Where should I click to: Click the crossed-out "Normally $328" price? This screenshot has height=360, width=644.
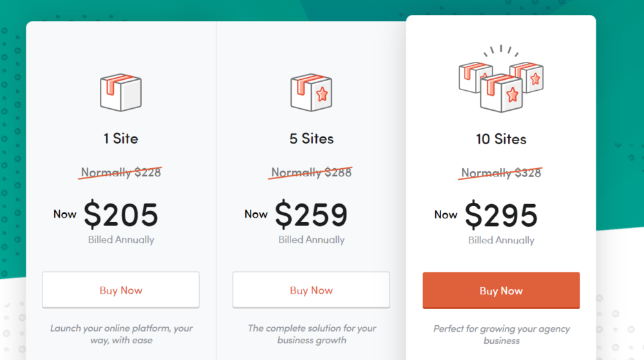501,173
